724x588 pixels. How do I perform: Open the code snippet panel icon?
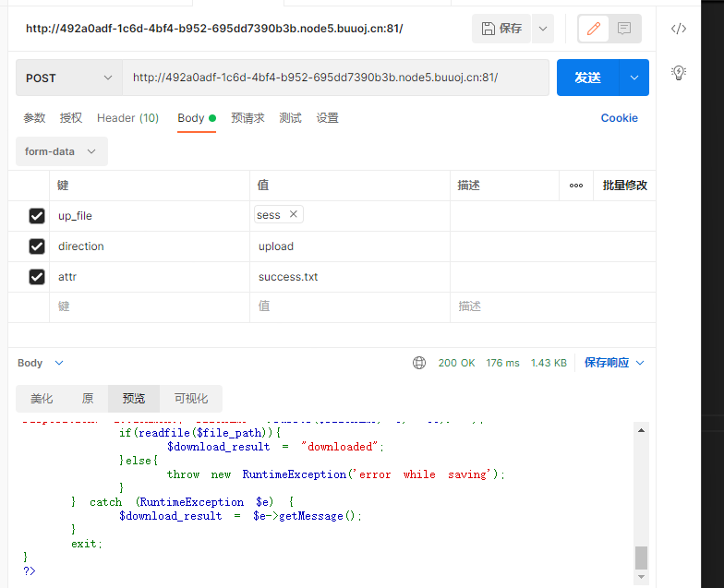click(x=679, y=29)
